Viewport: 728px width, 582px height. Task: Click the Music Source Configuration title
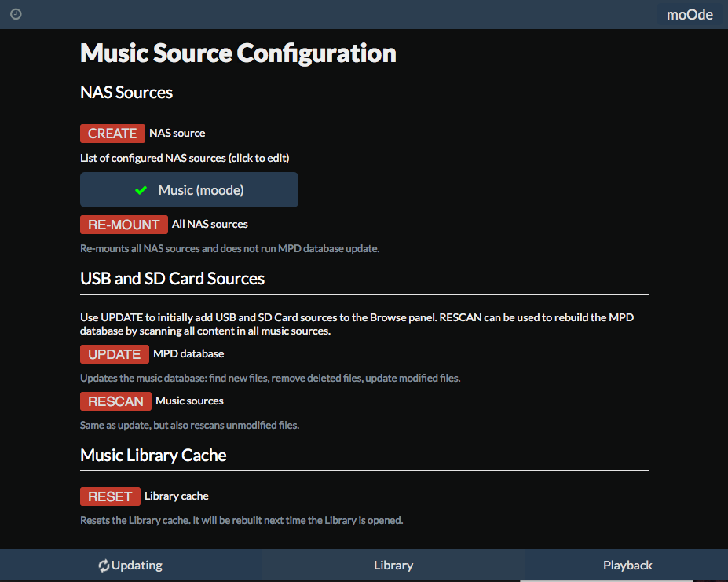coord(238,53)
